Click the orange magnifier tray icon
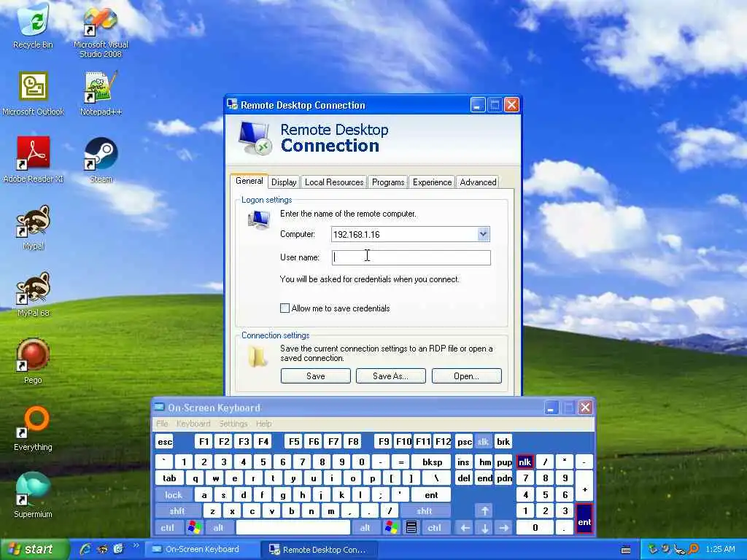 pos(694,549)
